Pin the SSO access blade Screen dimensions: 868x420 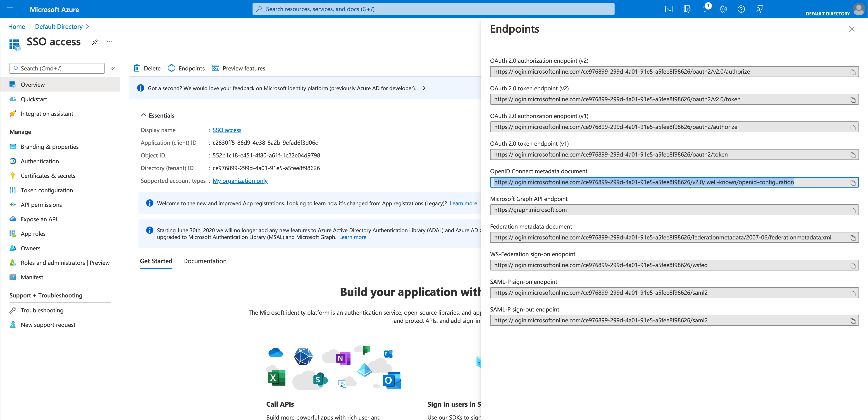click(95, 42)
